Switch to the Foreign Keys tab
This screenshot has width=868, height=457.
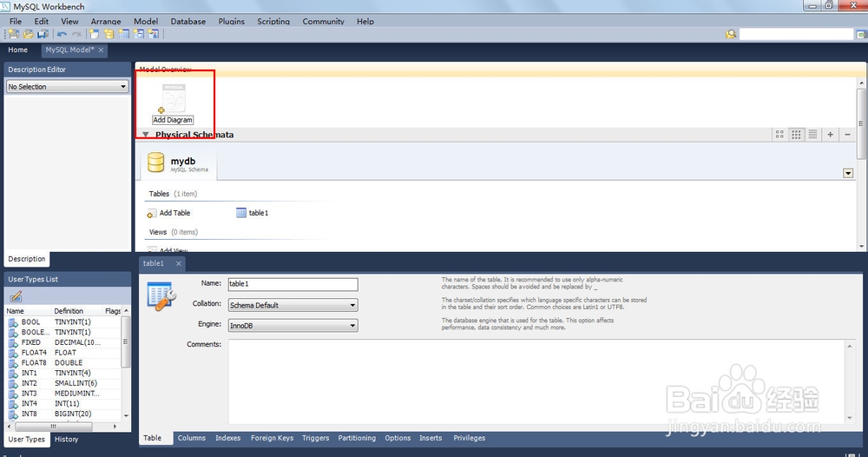pos(272,438)
